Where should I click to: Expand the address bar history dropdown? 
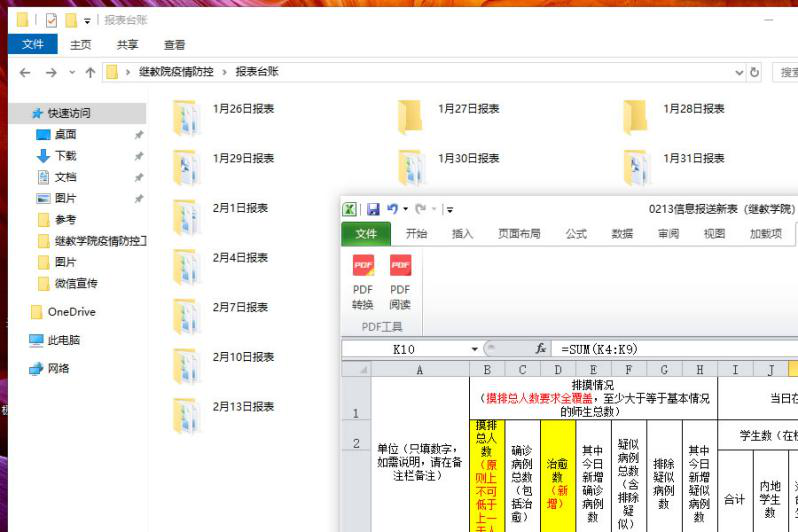click(739, 72)
